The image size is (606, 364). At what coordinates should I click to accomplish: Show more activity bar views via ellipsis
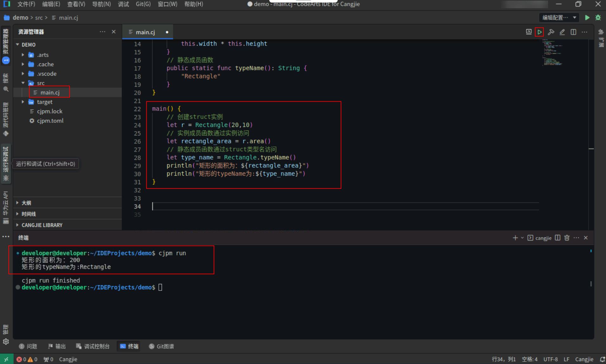[6, 236]
